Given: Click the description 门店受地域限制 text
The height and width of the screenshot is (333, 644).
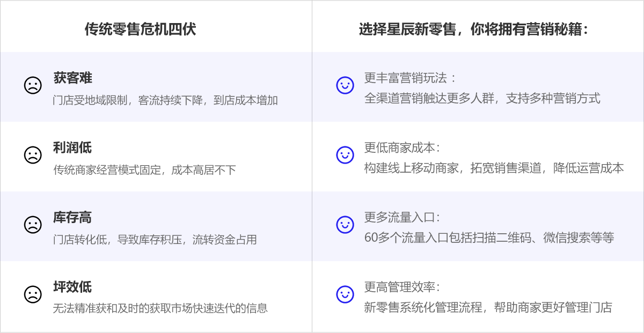Looking at the screenshot, I should 165,100.
